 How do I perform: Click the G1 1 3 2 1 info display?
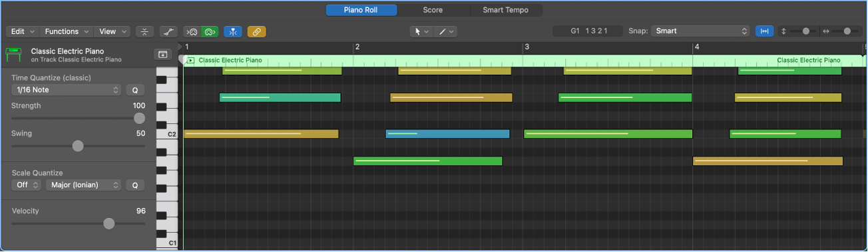(588, 31)
